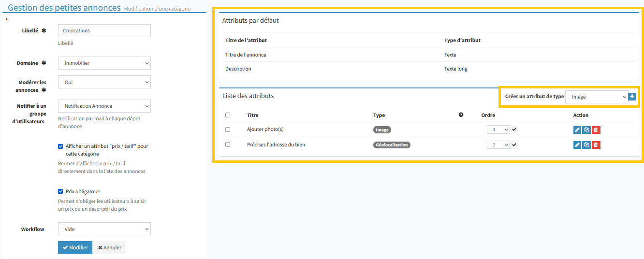Duplicate the 'Ajouter photo(s)' attribute

coord(586,130)
